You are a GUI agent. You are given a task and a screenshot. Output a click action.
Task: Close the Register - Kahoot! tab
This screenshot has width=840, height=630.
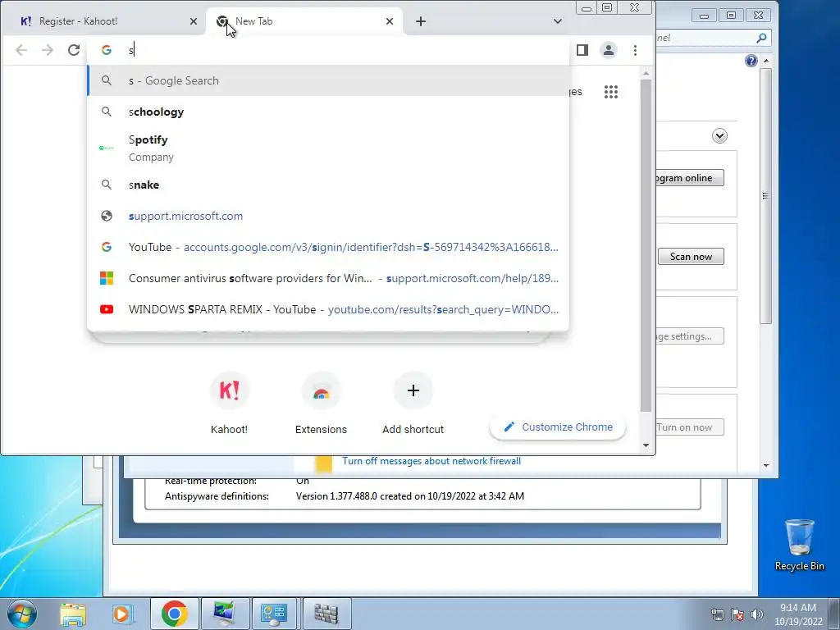click(x=194, y=21)
